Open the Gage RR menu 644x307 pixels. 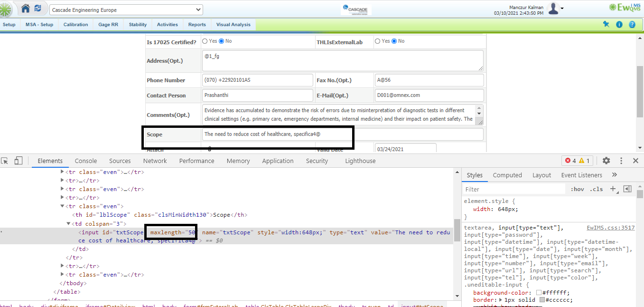click(108, 25)
